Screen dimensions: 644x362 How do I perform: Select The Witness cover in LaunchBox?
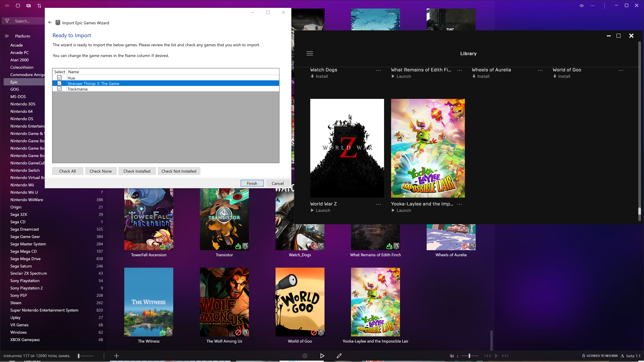pyautogui.click(x=149, y=302)
